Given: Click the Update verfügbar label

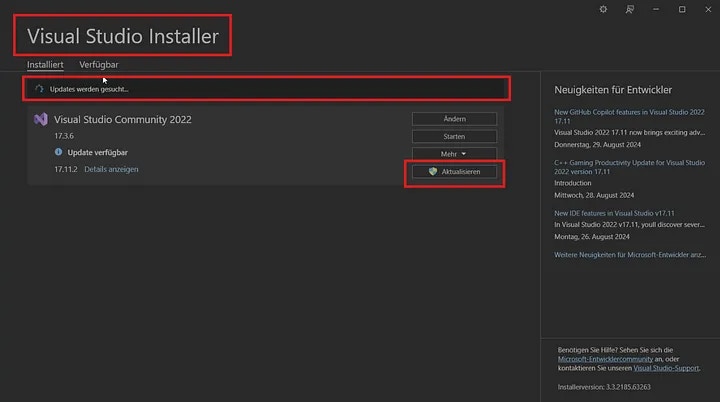Looking at the screenshot, I should pyautogui.click(x=97, y=152).
